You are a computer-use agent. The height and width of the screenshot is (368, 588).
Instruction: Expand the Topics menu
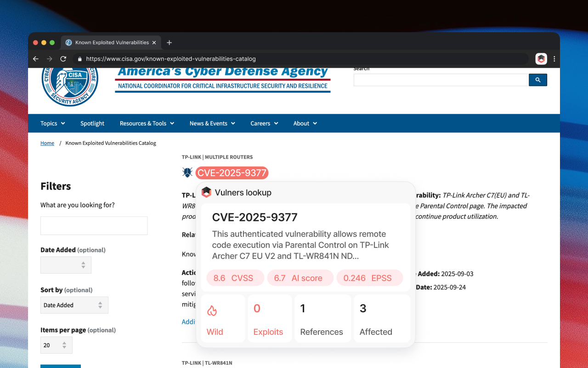pyautogui.click(x=53, y=123)
